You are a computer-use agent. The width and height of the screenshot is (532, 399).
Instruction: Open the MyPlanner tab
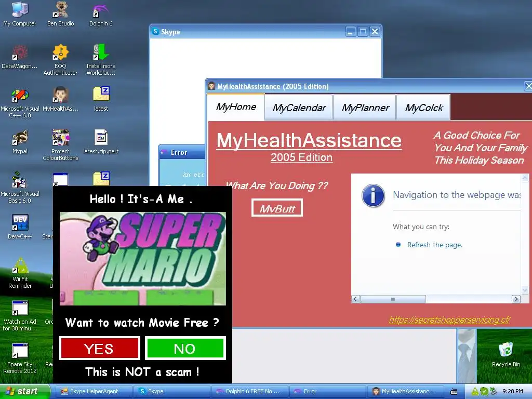365,108
